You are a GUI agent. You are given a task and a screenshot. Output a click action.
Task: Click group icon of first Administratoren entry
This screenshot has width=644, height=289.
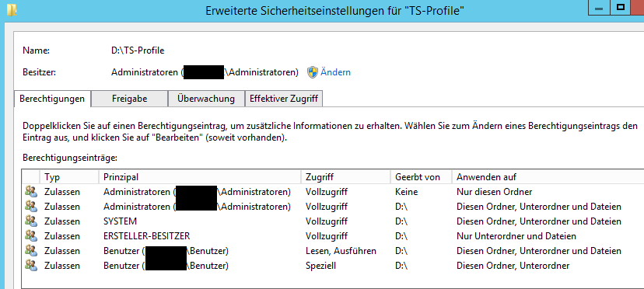[x=31, y=192]
